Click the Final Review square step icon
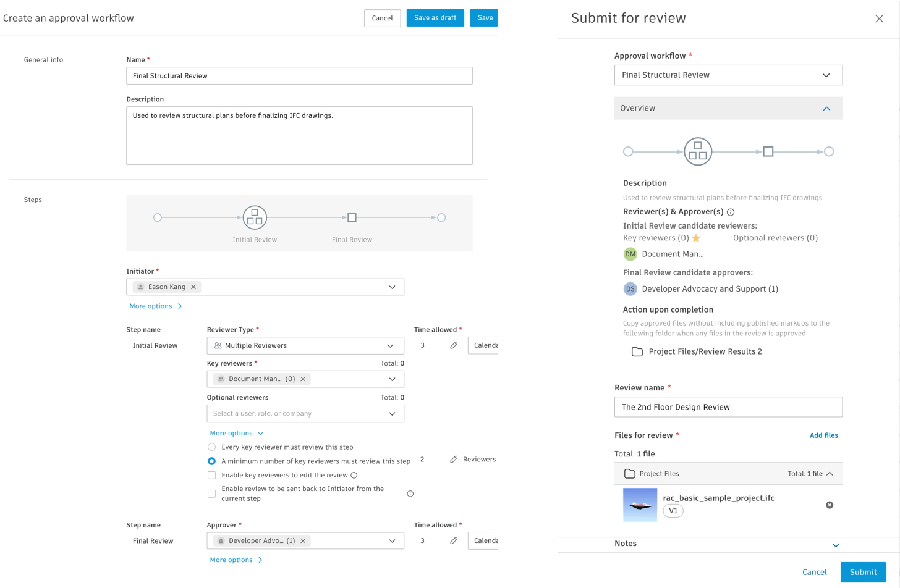 pos(352,217)
